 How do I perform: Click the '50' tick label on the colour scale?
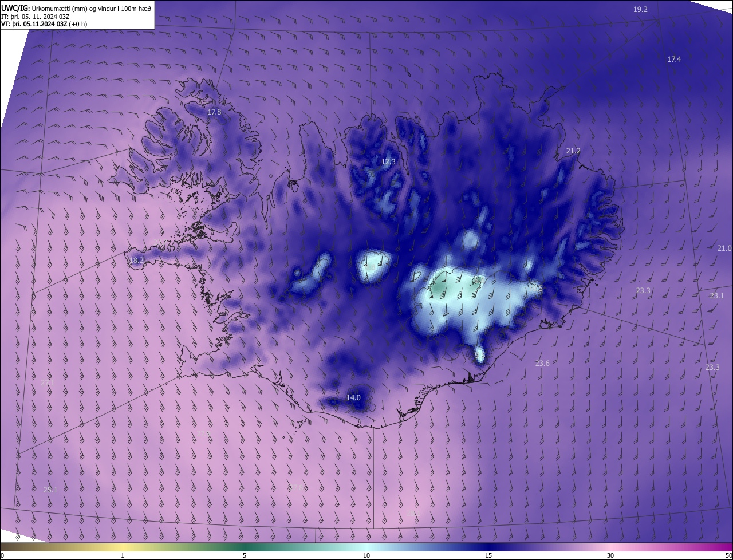coord(728,556)
